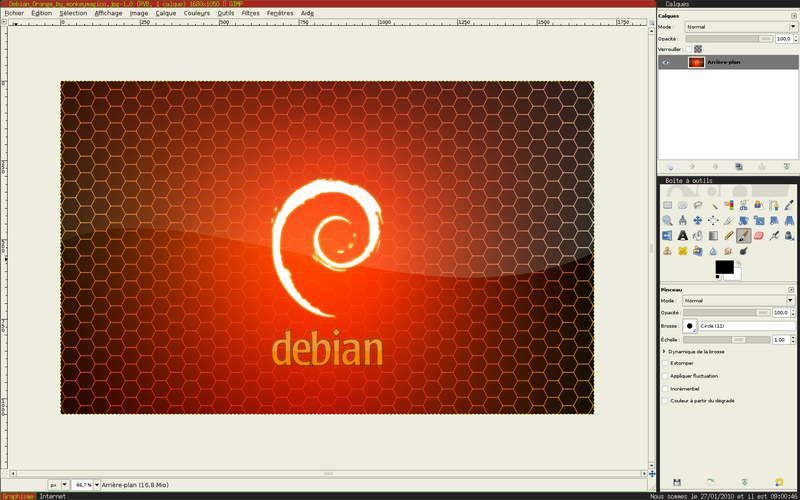Select the Blend gradient tool
Screen dimensions: 800x500
pos(713,236)
